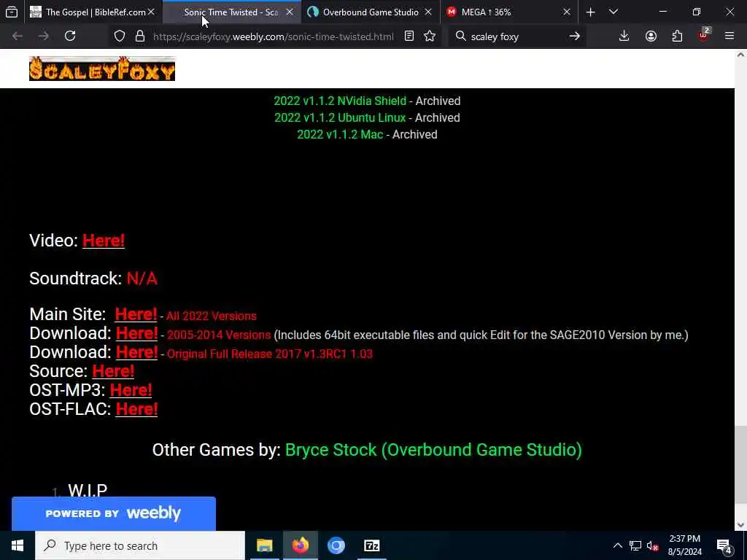Image resolution: width=747 pixels, height=560 pixels.
Task: Open the Firefox View icon
Action: coord(12,12)
